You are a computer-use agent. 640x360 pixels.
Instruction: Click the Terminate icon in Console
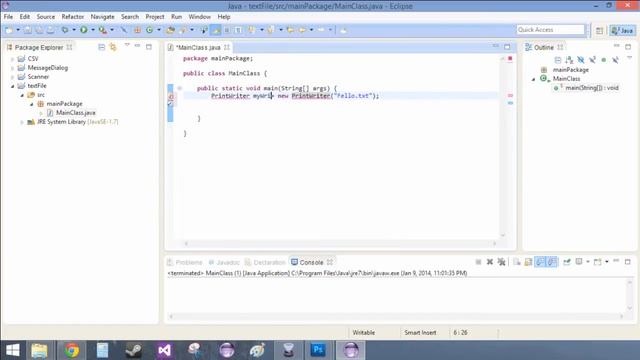[x=478, y=262]
